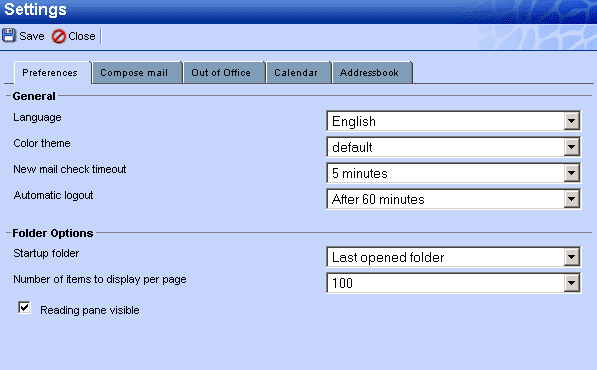
Task: Expand the items per page dropdown arrow
Action: [x=571, y=283]
